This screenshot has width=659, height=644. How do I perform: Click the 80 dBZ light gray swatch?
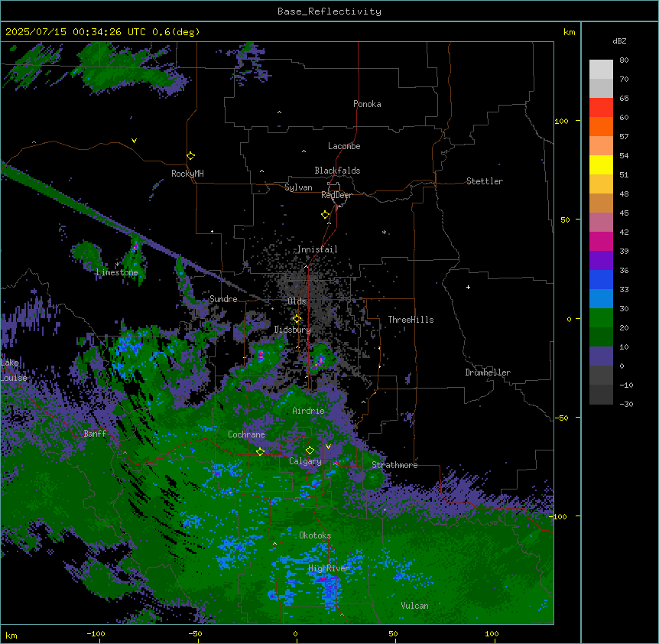601,70
